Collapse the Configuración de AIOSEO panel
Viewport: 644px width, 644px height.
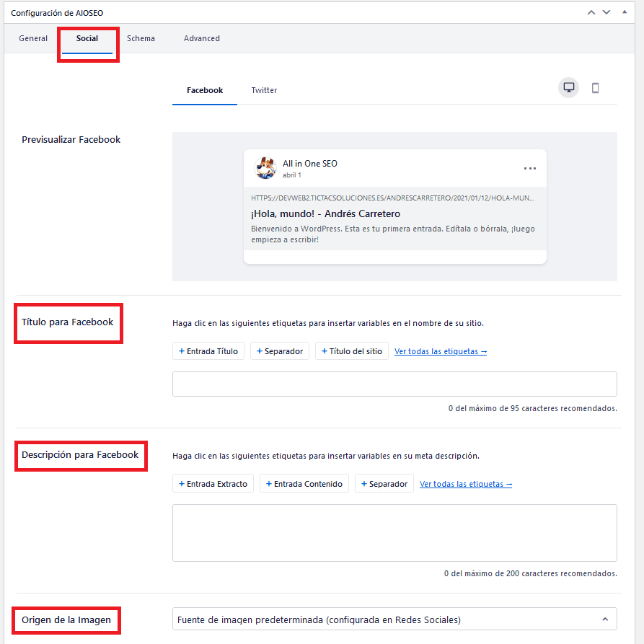(x=625, y=12)
